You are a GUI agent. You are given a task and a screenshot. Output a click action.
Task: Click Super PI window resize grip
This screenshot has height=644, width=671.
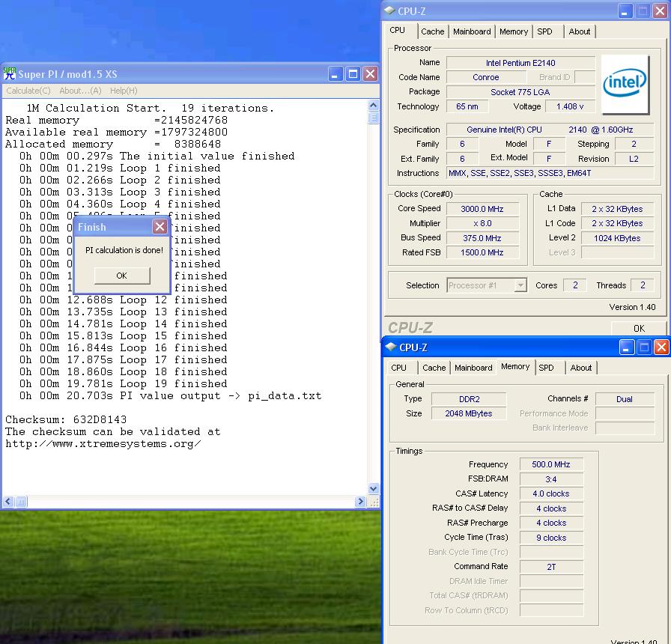click(374, 502)
